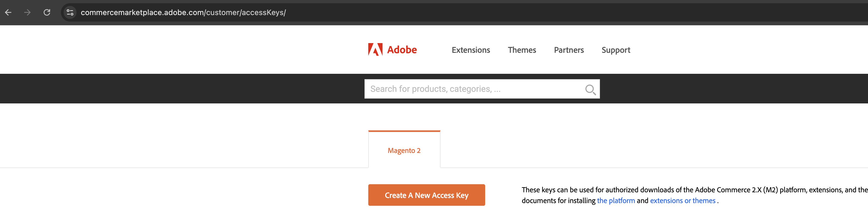This screenshot has height=216, width=868.
Task: Open site information icon in address bar
Action: click(x=70, y=12)
